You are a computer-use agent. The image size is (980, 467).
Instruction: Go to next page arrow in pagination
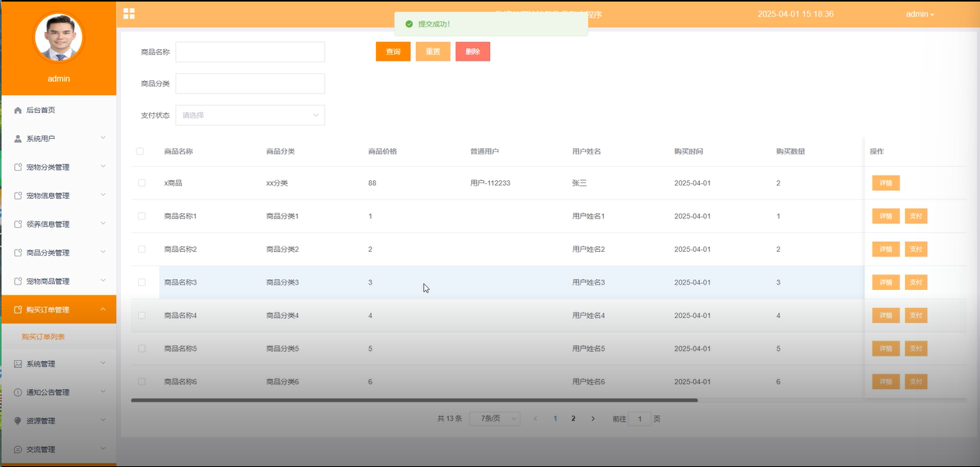click(593, 419)
